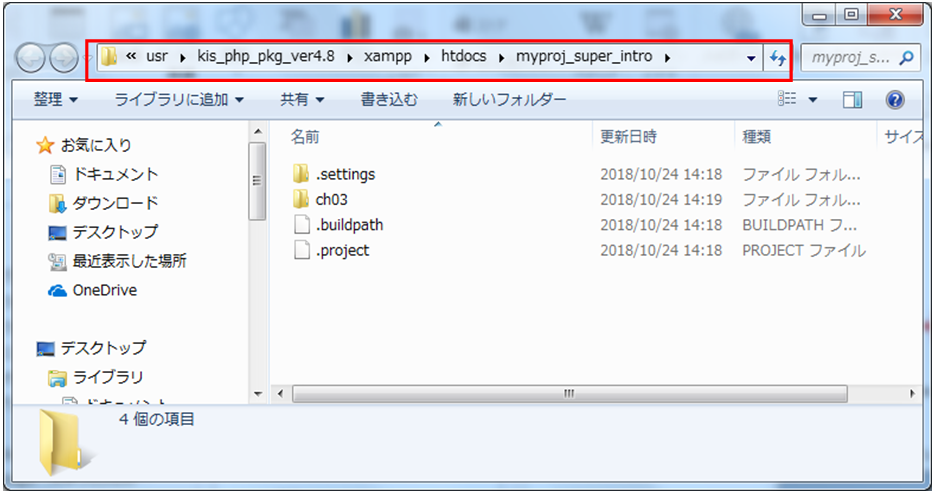The height and width of the screenshot is (492, 932).
Task: Sort by 名前 column header
Action: click(304, 137)
